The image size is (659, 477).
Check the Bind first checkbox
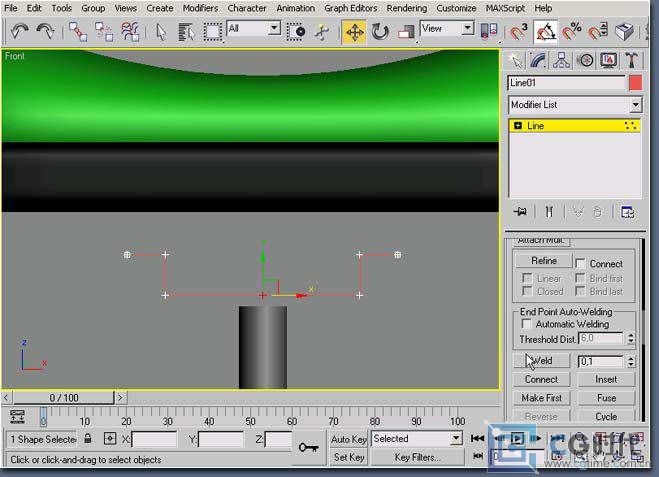pos(580,278)
